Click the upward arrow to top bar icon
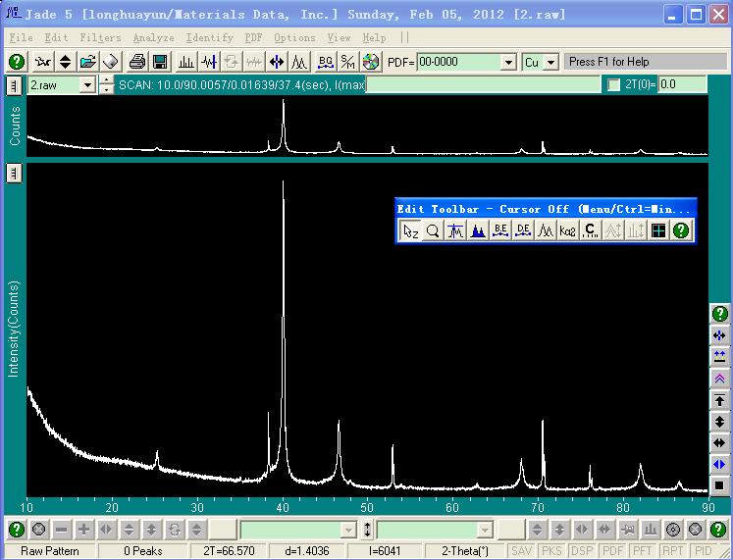Screen dimensions: 733x560 coord(719,400)
